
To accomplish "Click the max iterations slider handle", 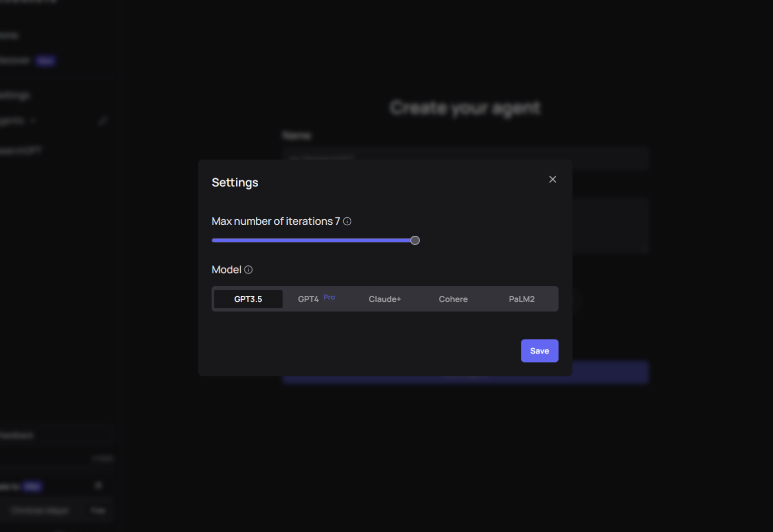I will coord(415,240).
